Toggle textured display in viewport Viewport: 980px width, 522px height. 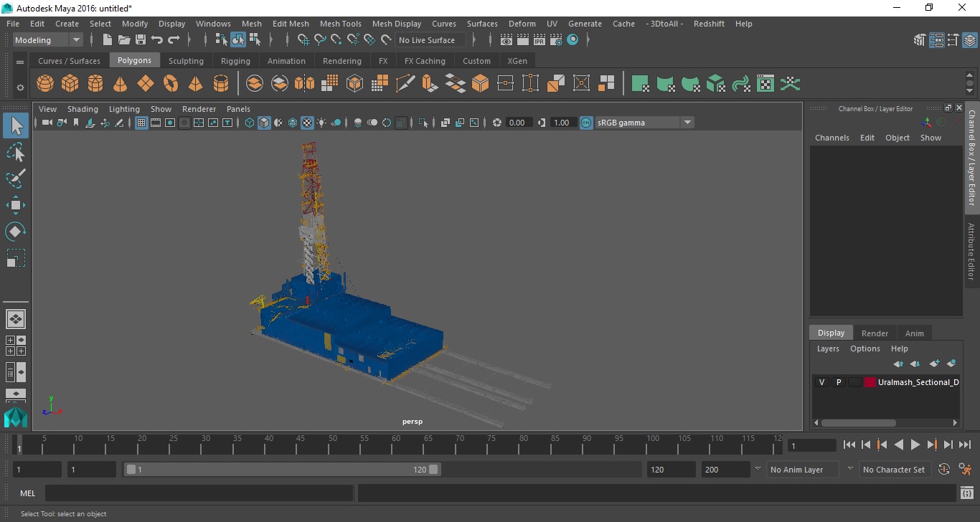(x=307, y=123)
